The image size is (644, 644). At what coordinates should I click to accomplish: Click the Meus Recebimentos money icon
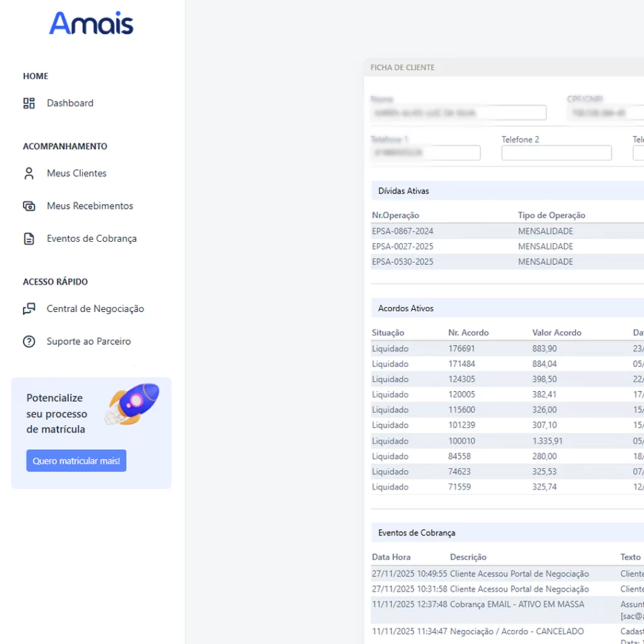click(29, 206)
